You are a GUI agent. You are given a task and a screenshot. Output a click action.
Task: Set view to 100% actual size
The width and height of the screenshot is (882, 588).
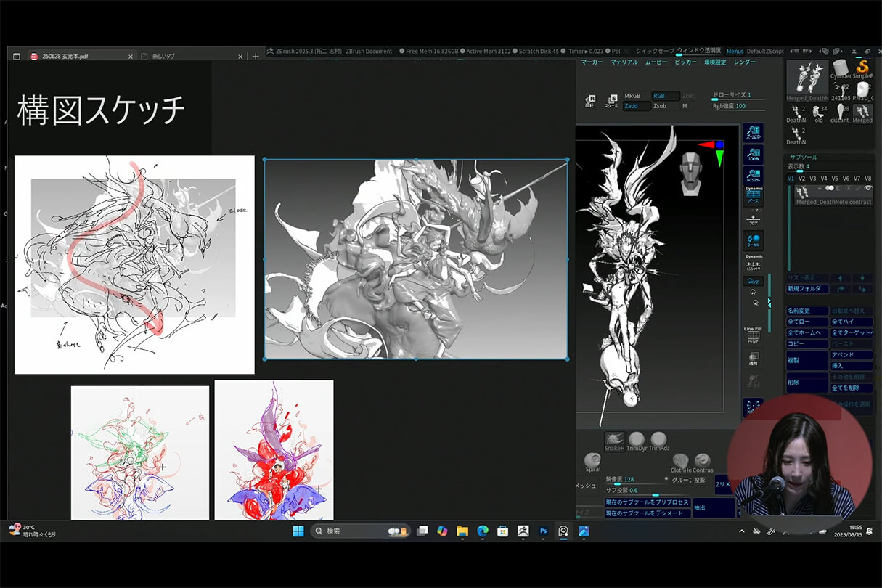(753, 155)
